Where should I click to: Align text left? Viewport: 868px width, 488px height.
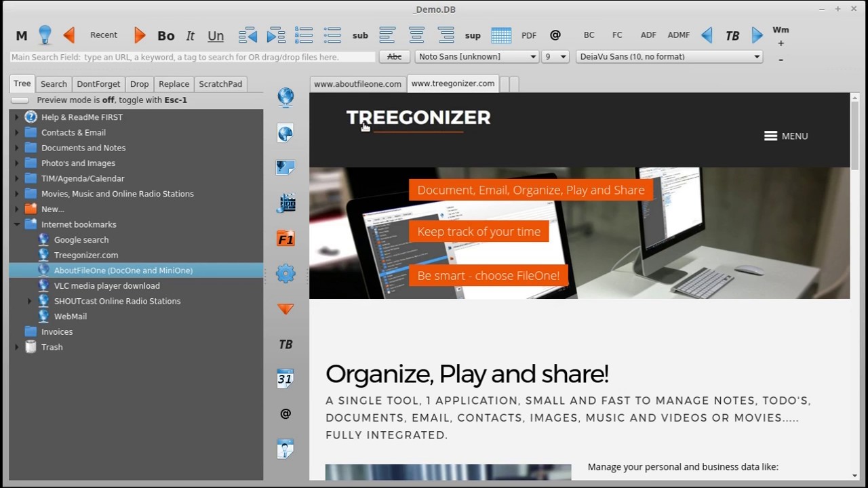click(387, 35)
